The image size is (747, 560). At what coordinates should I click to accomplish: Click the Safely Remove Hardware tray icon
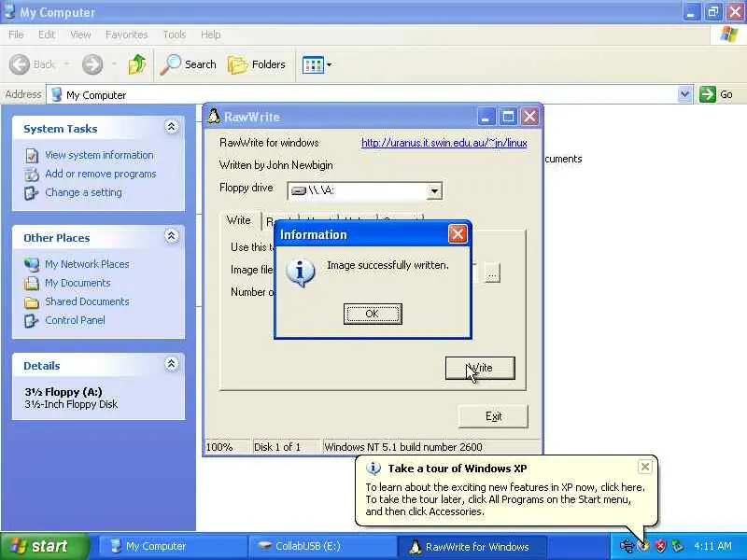[677, 546]
